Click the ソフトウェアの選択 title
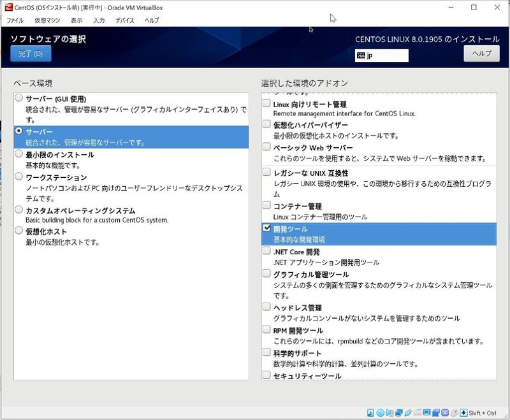 coord(48,39)
